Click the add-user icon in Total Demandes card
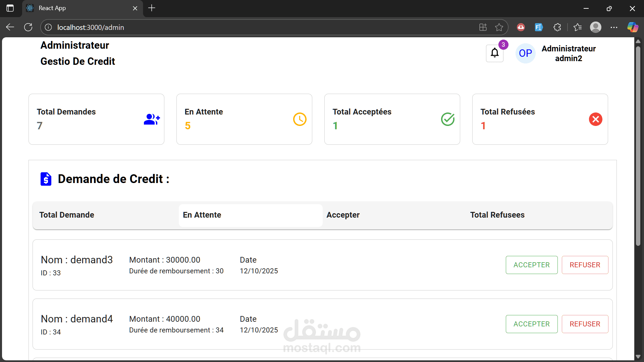 pyautogui.click(x=152, y=119)
